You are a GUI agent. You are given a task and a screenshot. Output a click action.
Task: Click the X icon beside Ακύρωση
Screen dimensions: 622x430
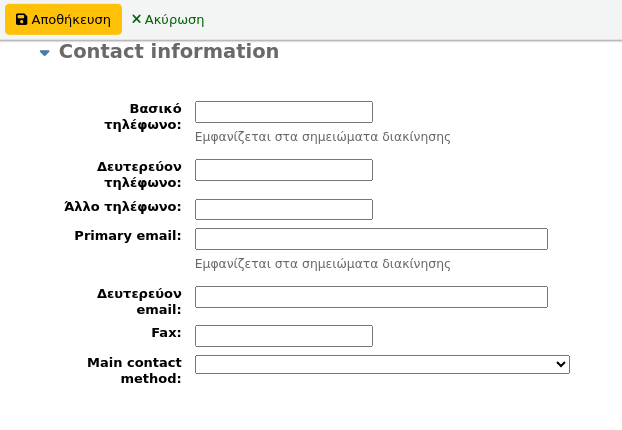click(136, 19)
